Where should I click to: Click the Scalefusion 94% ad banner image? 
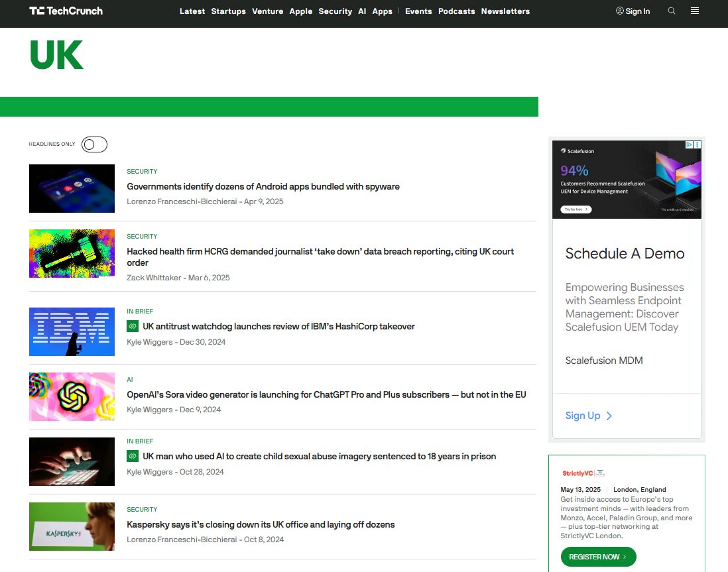point(627,180)
